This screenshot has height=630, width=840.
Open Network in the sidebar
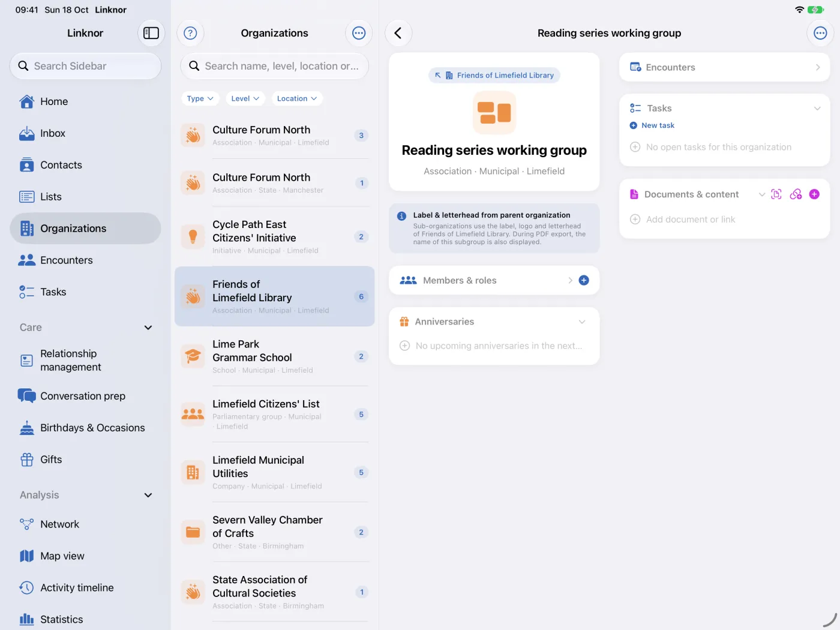point(85,524)
